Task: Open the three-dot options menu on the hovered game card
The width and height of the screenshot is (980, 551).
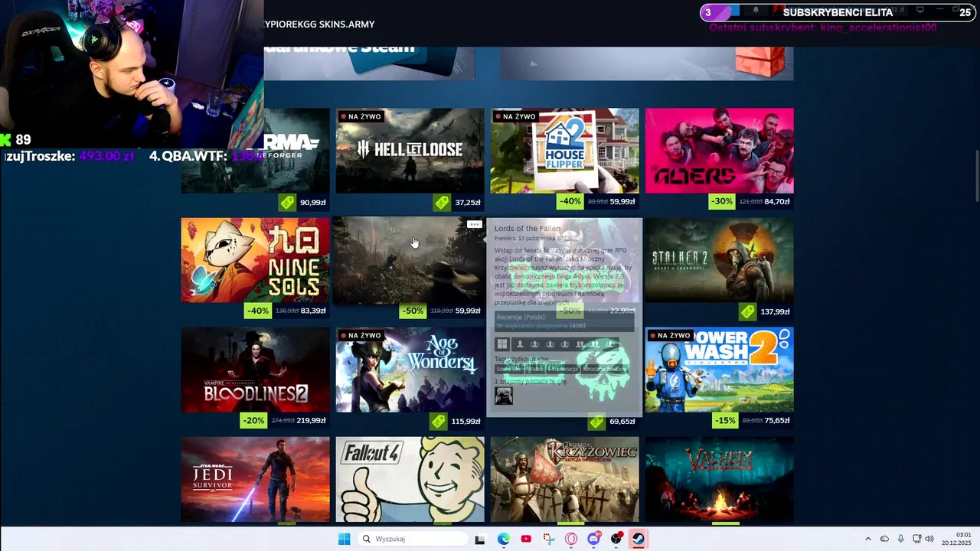Action: point(475,224)
